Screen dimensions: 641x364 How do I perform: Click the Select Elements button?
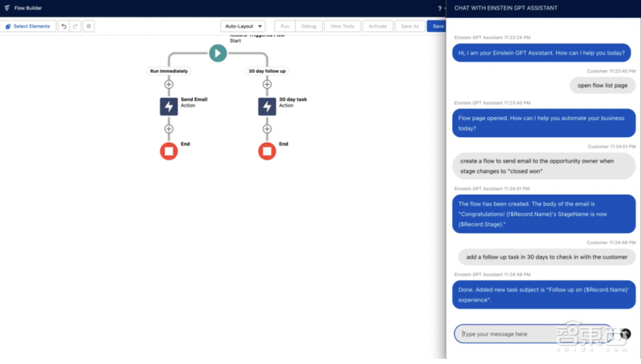28,26
